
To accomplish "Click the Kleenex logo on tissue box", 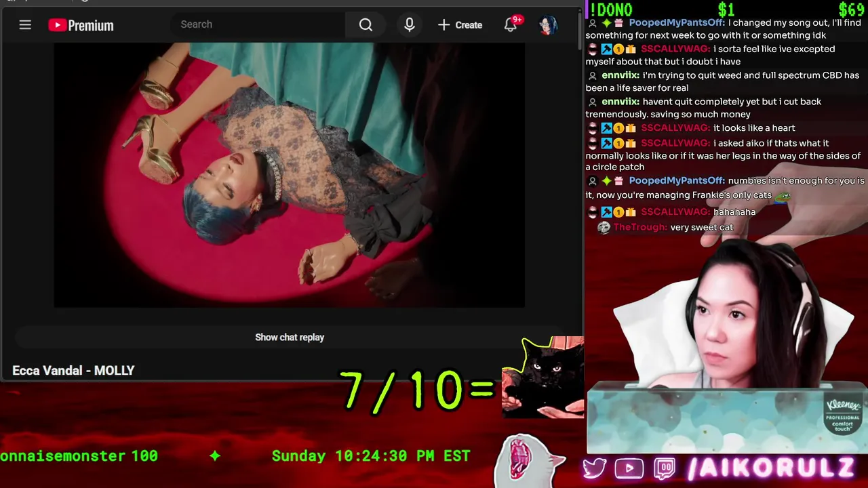I will coord(843,415).
